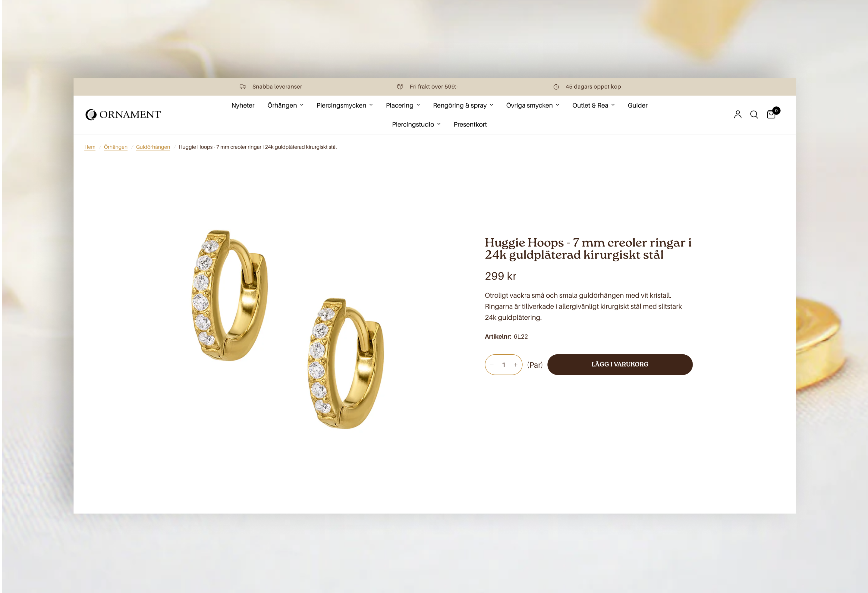Go to Guldörhängen breadcrumb link

point(153,147)
